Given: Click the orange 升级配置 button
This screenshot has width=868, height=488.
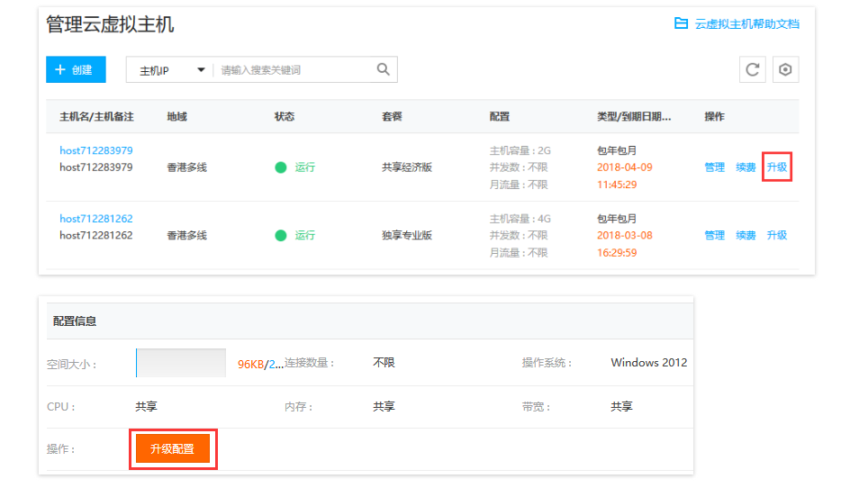Looking at the screenshot, I should [x=172, y=448].
